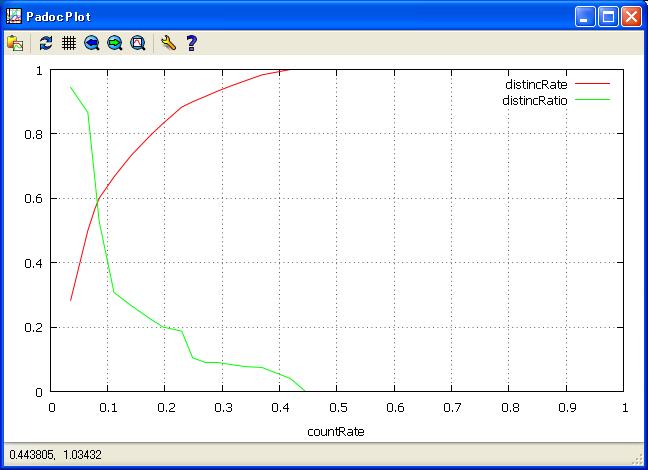Toggle the grid lines icon
The width and height of the screenshot is (648, 470).
(x=69, y=43)
